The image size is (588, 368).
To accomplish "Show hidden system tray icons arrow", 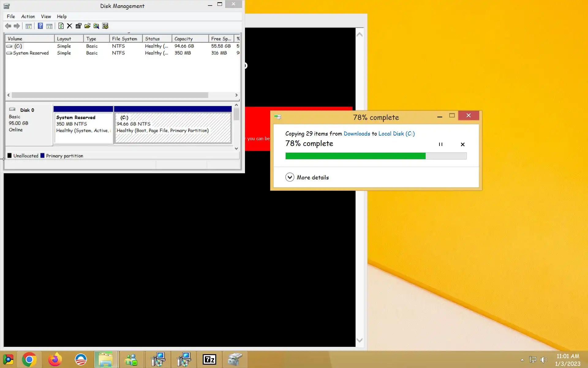I will [x=522, y=360].
